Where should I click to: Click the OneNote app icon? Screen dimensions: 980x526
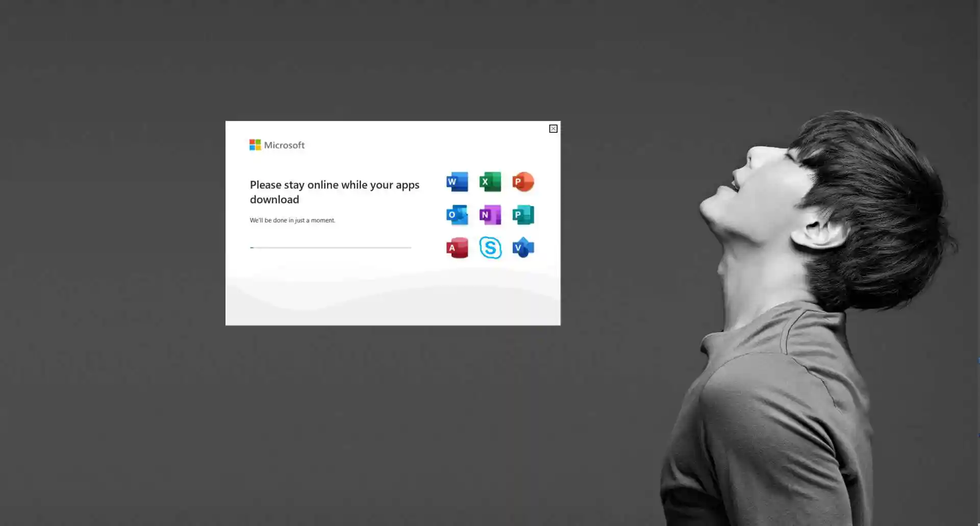coord(490,215)
